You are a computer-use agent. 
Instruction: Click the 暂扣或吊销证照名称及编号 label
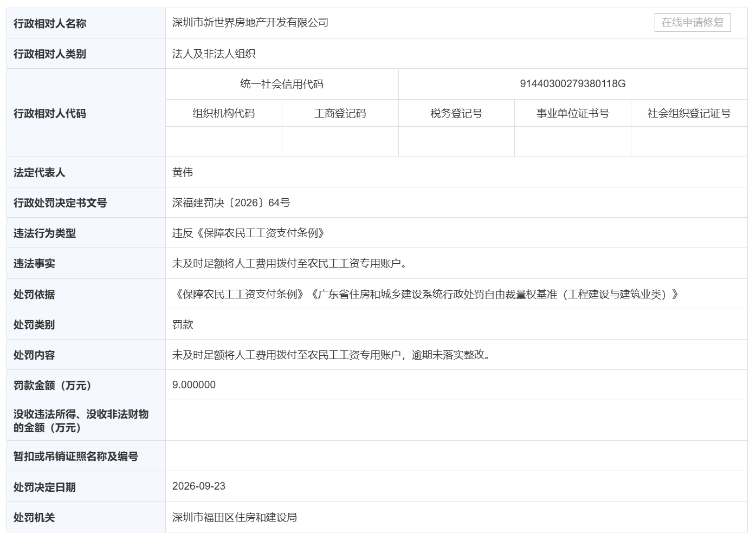point(76,457)
